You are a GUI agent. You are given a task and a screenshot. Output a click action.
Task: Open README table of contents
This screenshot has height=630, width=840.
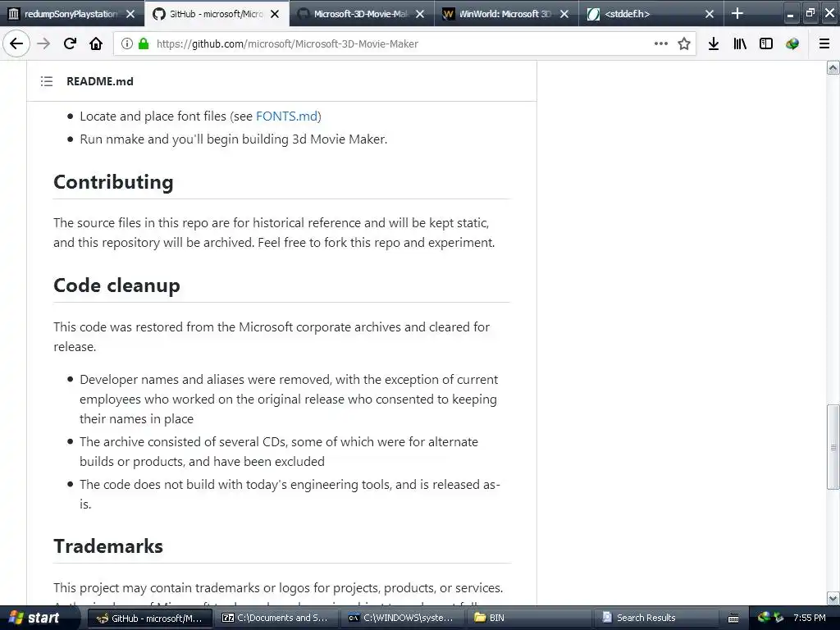pyautogui.click(x=47, y=81)
